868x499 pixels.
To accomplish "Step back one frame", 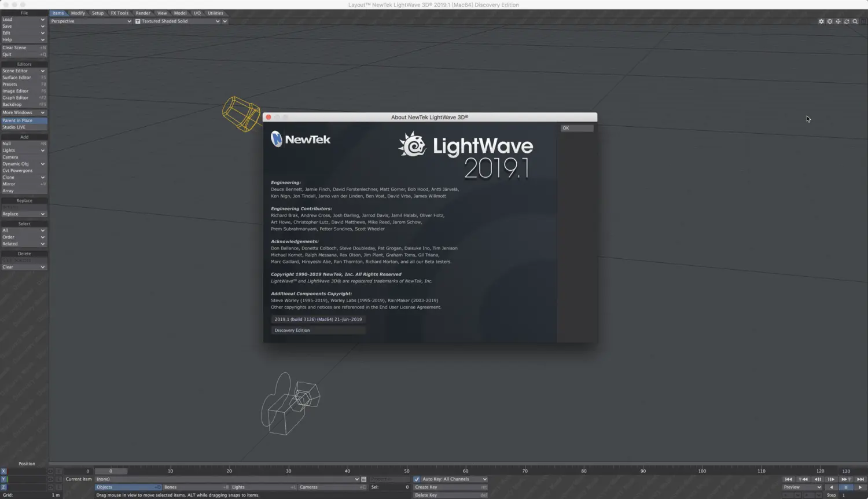I will click(818, 479).
